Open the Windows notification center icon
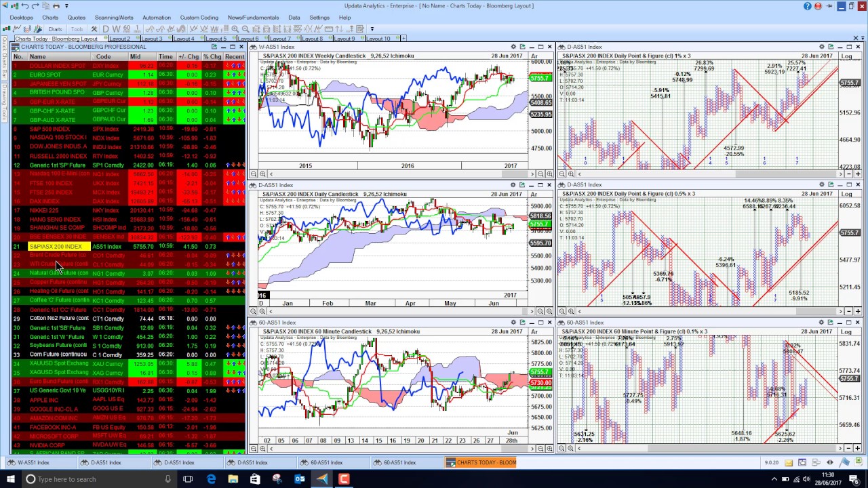The image size is (868, 488). (x=854, y=479)
